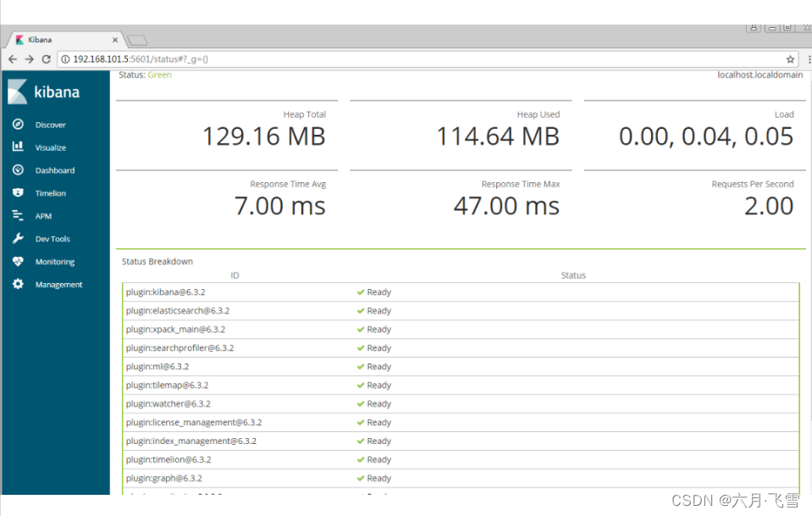Image resolution: width=812 pixels, height=516 pixels.
Task: Click the Status column header
Action: coord(573,275)
